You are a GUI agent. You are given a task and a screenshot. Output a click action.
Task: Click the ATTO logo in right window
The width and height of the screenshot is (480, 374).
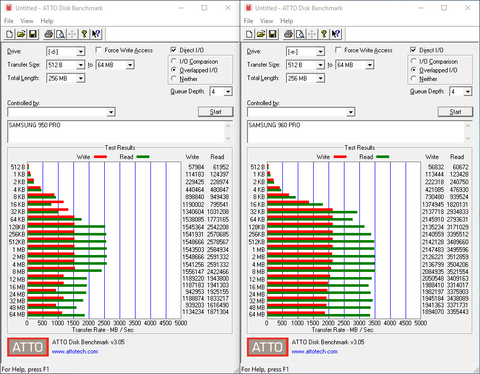pyautogui.click(x=268, y=347)
